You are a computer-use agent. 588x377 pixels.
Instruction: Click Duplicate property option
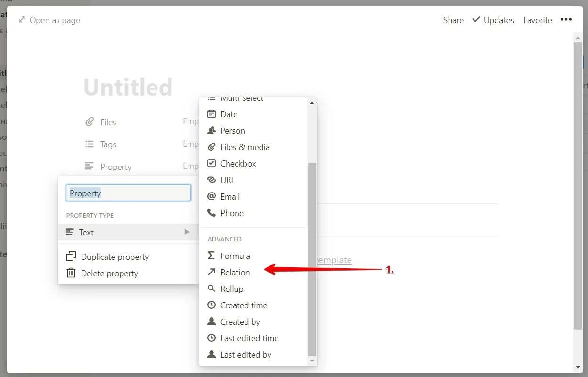[129, 257]
